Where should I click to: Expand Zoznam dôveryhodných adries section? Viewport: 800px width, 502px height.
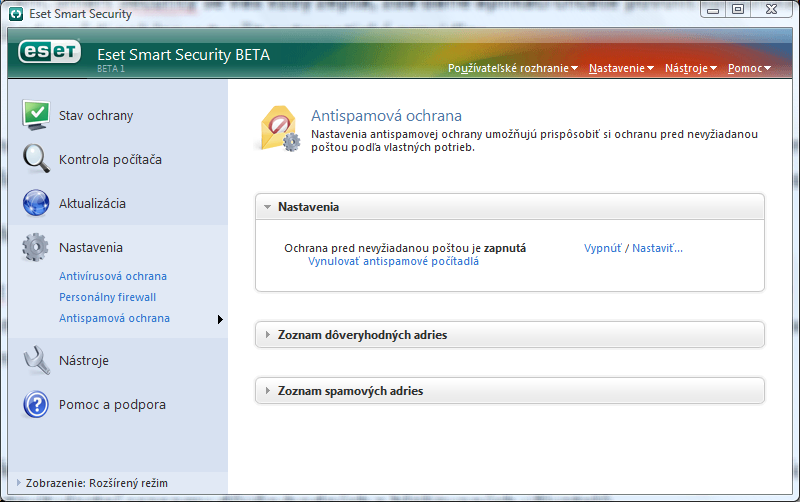tap(268, 335)
